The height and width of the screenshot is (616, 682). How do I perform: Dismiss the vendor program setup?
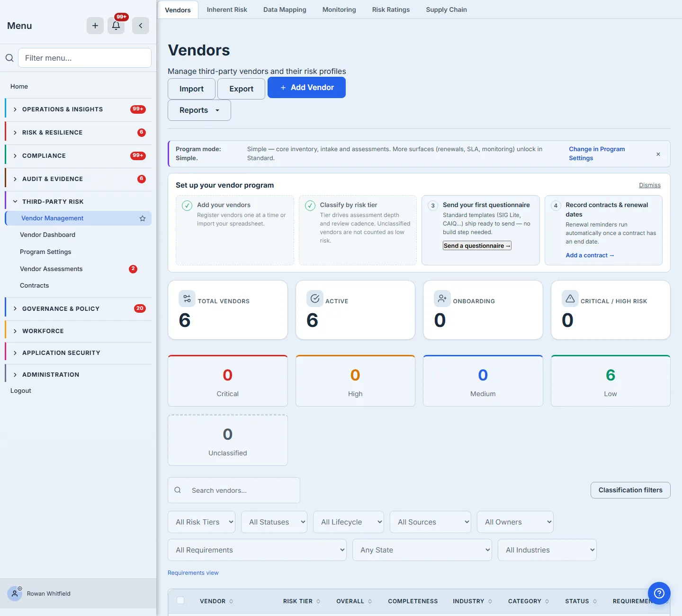point(650,185)
